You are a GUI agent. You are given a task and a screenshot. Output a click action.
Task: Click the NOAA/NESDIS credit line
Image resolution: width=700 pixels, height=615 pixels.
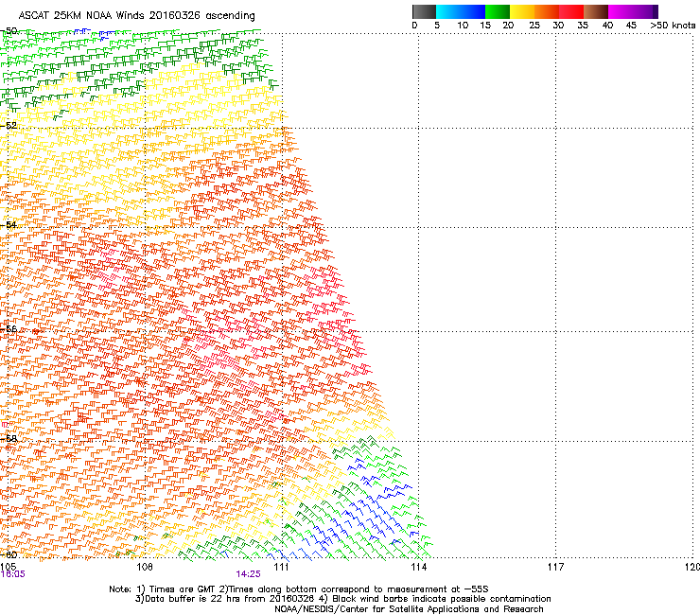(409, 609)
